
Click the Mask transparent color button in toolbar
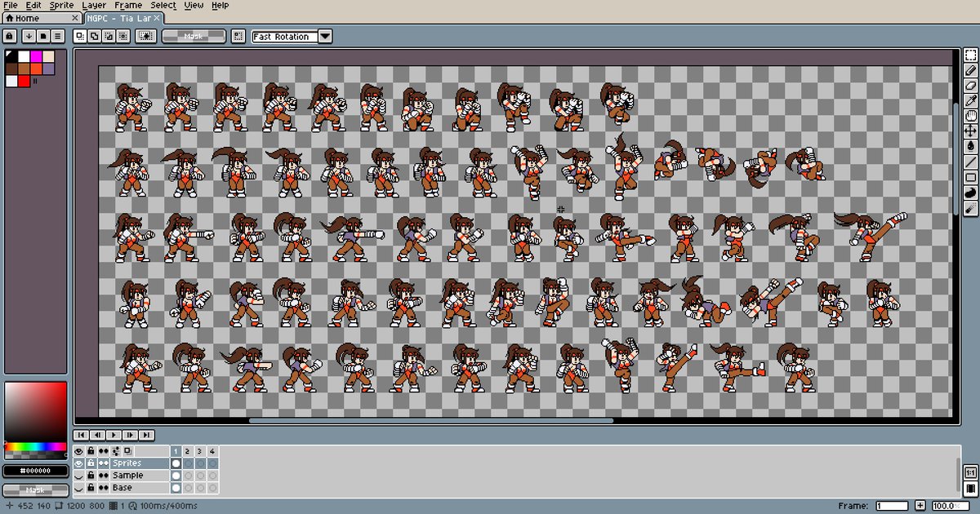click(x=194, y=36)
